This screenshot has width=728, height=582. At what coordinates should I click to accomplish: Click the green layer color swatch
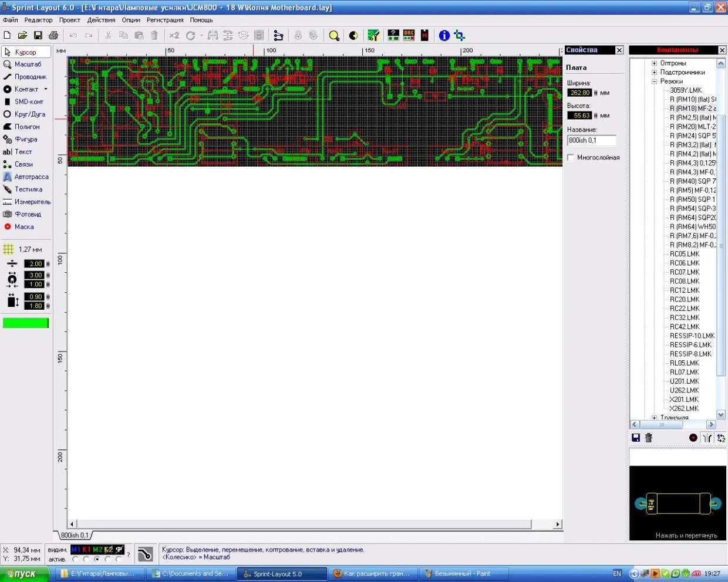tap(26, 323)
